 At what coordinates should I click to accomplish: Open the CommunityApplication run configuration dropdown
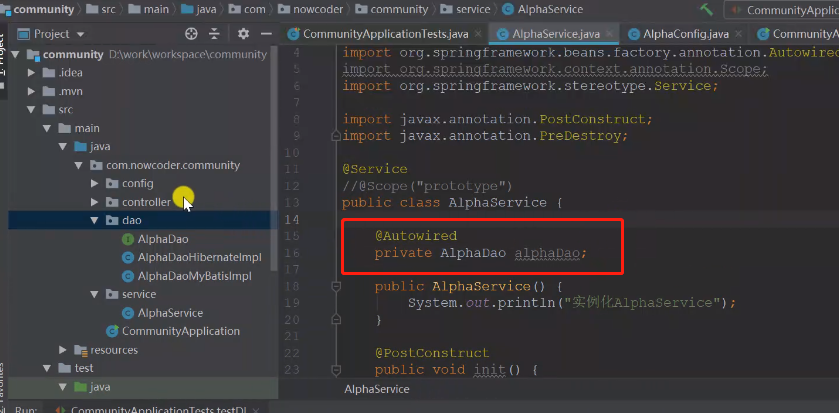pos(784,10)
